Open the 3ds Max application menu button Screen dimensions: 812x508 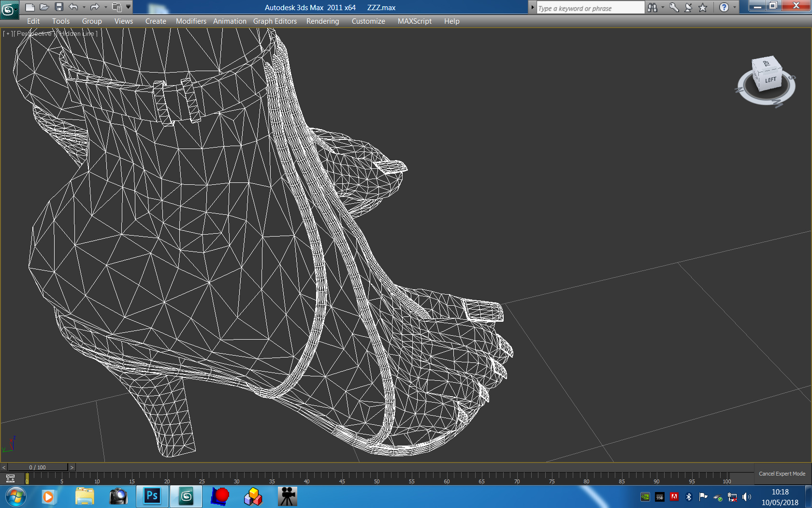(x=9, y=9)
